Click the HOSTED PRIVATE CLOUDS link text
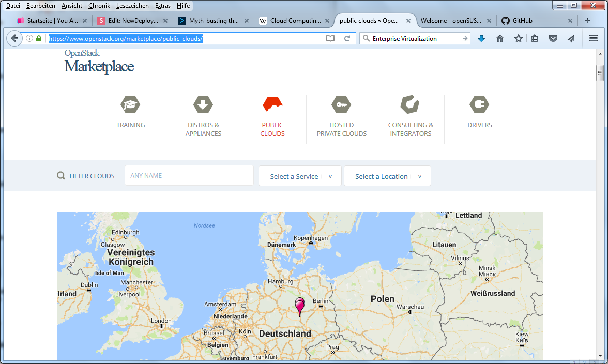 [x=342, y=129]
